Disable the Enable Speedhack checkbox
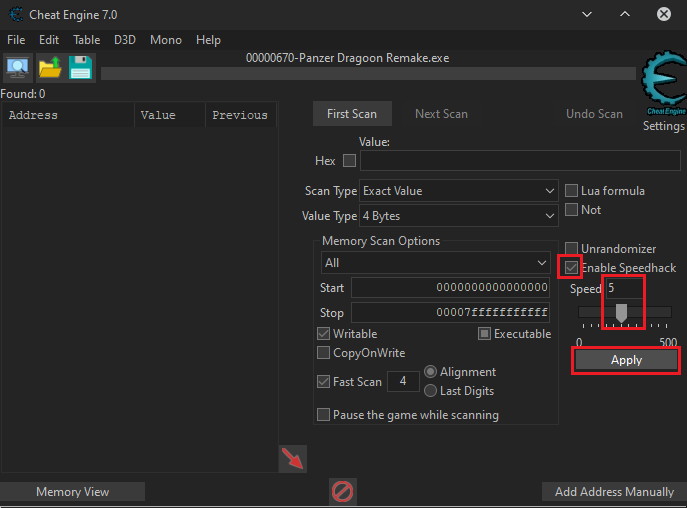The width and height of the screenshot is (687, 508). [571, 267]
